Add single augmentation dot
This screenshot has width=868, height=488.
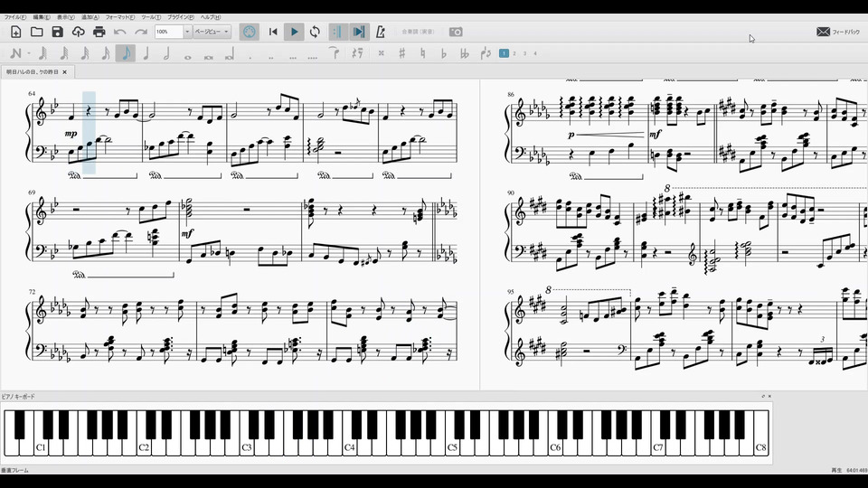[250, 57]
